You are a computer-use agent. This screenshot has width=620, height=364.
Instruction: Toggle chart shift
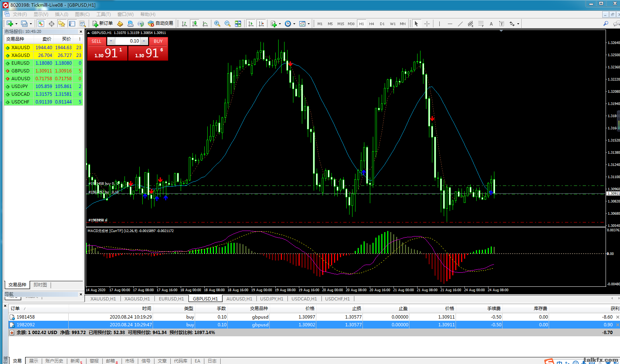(261, 24)
